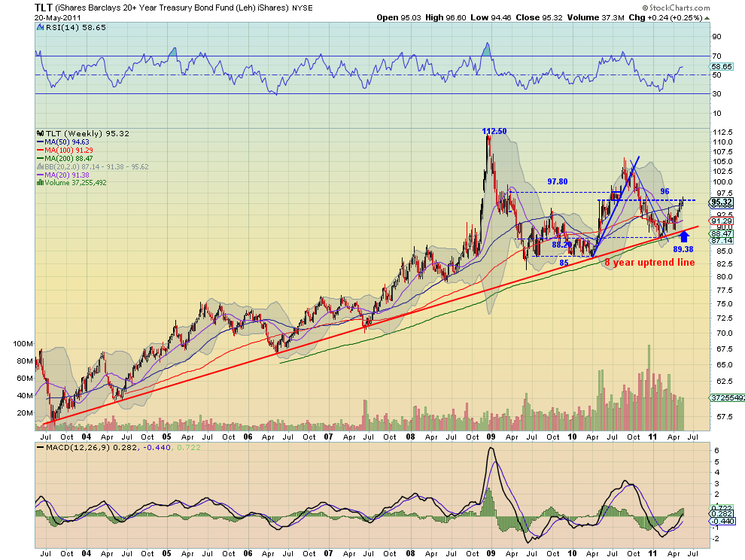
Task: Click the green up triangle beside Chg
Action: [x=707, y=18]
